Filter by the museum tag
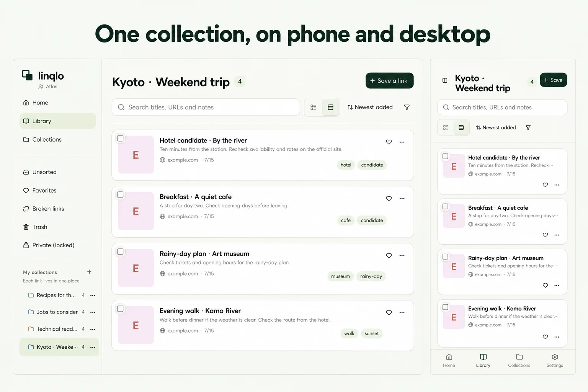This screenshot has height=392, width=588. coord(340,276)
